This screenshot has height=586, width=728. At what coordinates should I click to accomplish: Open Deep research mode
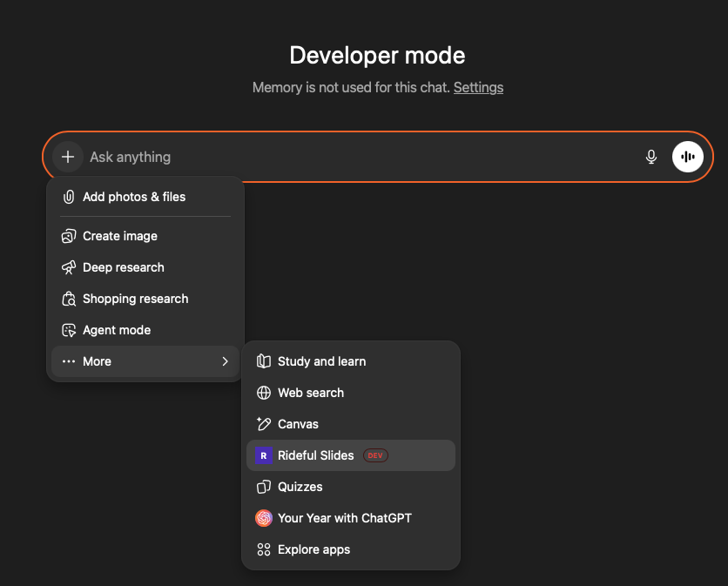pyautogui.click(x=122, y=267)
